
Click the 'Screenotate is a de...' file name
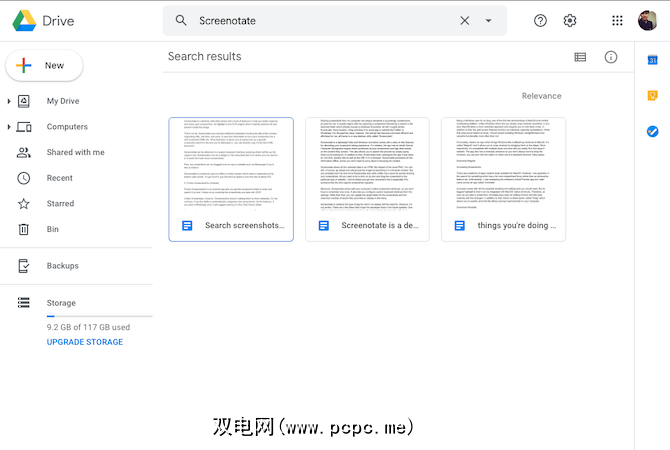pos(380,226)
